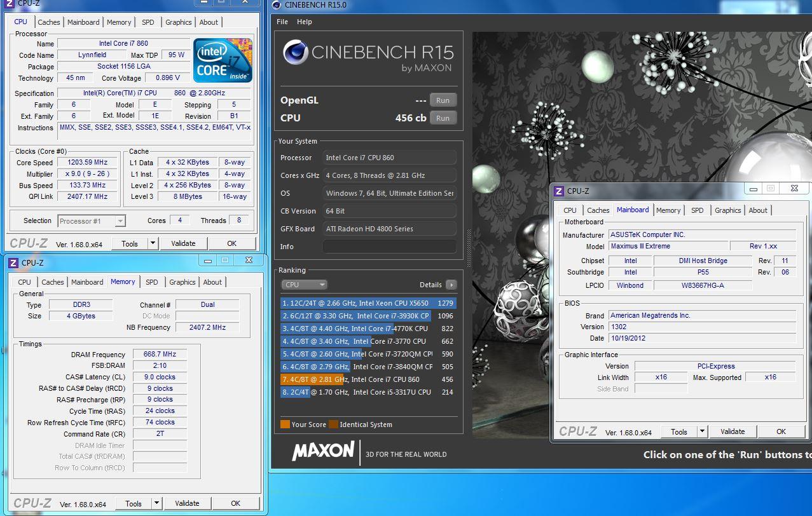
Task: Click Validate in the Mainboard window
Action: [x=733, y=431]
